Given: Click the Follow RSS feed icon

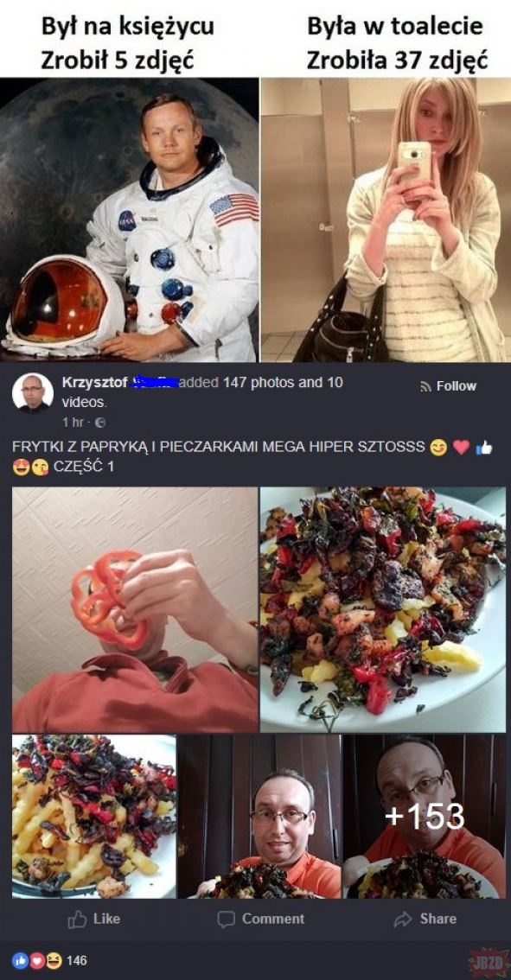Looking at the screenshot, I should (426, 386).
